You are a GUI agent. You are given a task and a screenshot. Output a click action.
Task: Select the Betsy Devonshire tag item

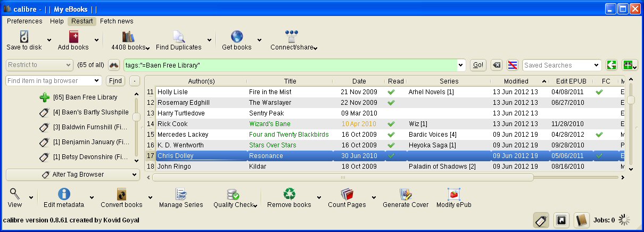pyautogui.click(x=90, y=158)
